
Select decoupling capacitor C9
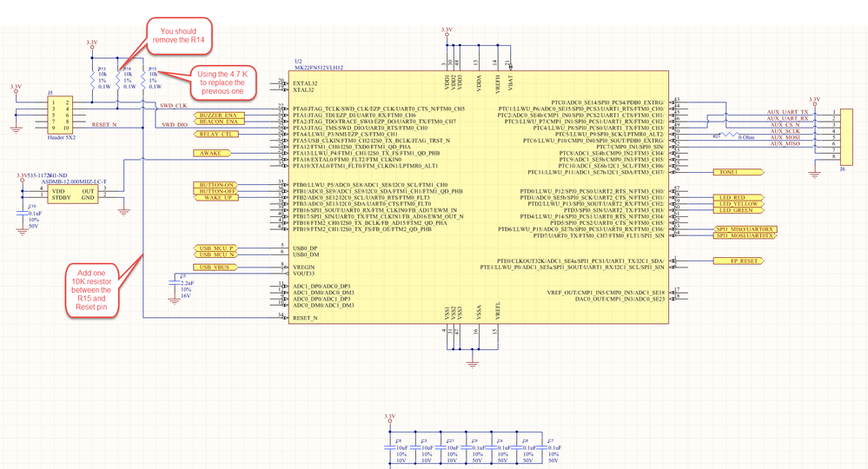466,447
